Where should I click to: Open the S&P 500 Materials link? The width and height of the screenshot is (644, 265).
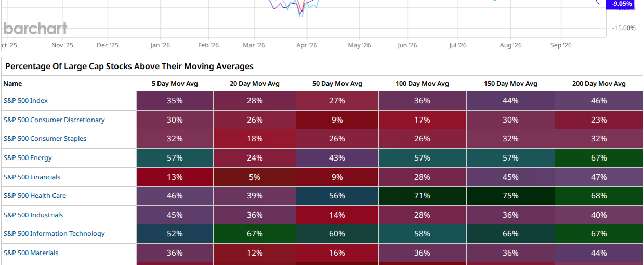tap(31, 253)
